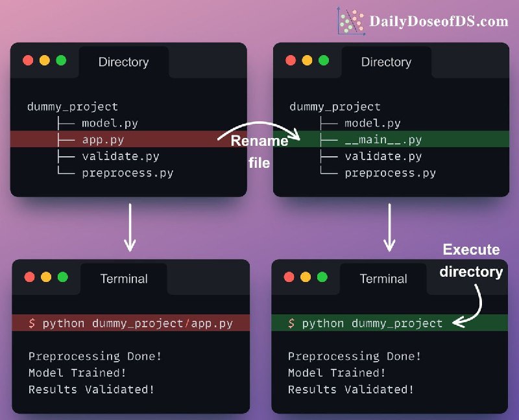This screenshot has height=420, width=519.
Task: Click yellow minimize dot on left Directory window
Action: click(x=45, y=60)
